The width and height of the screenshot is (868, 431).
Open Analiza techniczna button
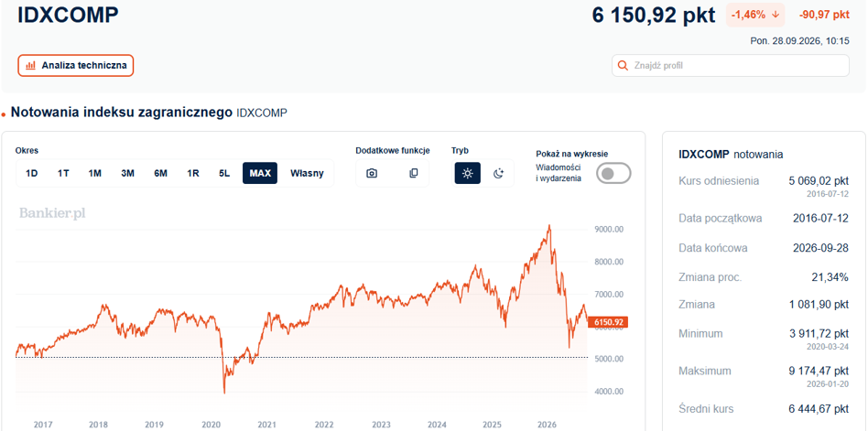pos(76,65)
